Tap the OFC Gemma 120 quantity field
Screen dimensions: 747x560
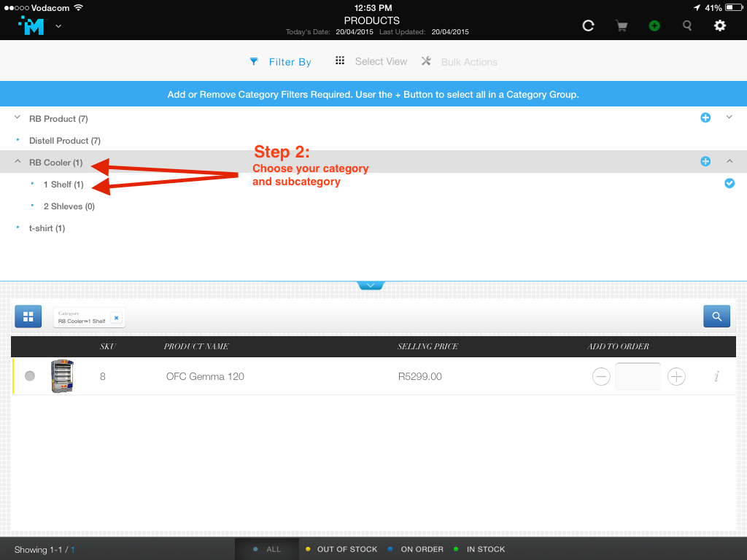click(x=638, y=376)
